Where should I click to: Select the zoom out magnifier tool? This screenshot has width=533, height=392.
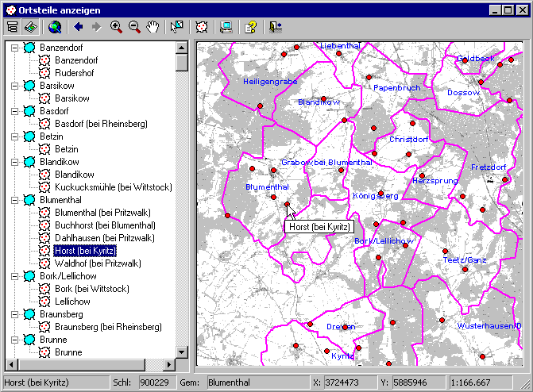click(x=134, y=27)
